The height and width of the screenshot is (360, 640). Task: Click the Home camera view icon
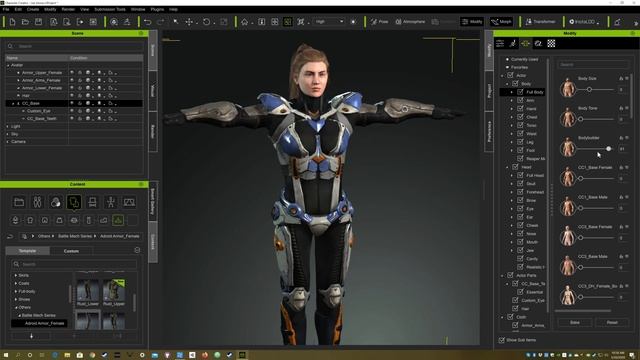click(x=244, y=22)
